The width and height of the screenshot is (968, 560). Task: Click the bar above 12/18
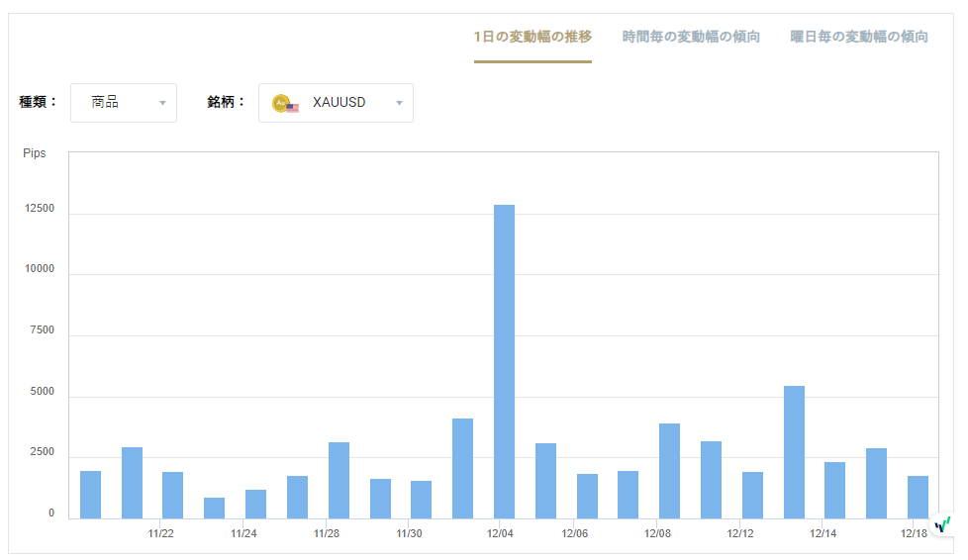pos(918,497)
